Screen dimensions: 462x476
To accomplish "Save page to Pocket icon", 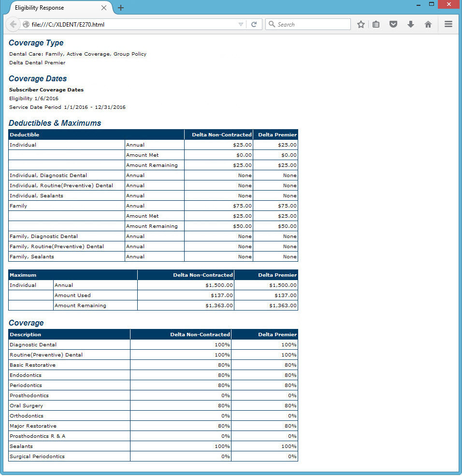I will [x=393, y=24].
